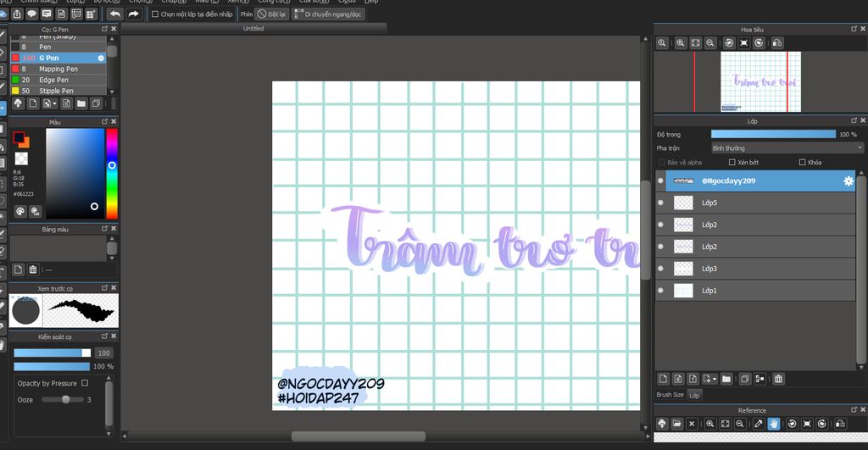Rotate the canvas left in the Hoa tiêu panel
This screenshot has width=868, height=450.
coord(729,42)
